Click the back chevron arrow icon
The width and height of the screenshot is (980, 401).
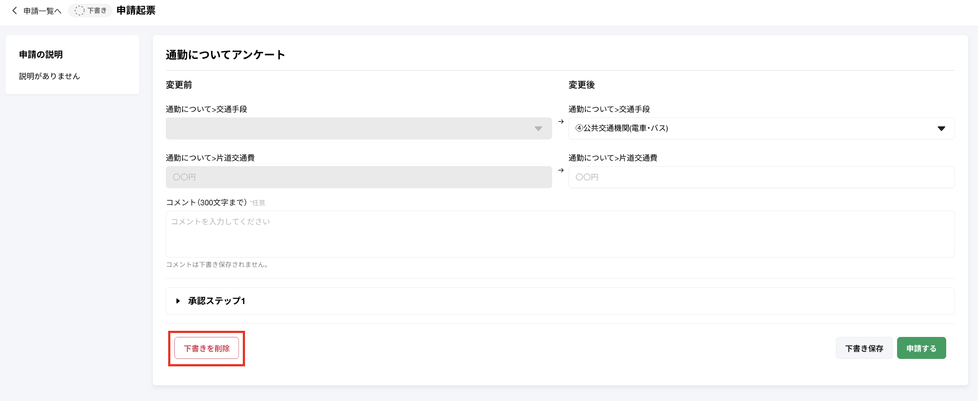(14, 11)
